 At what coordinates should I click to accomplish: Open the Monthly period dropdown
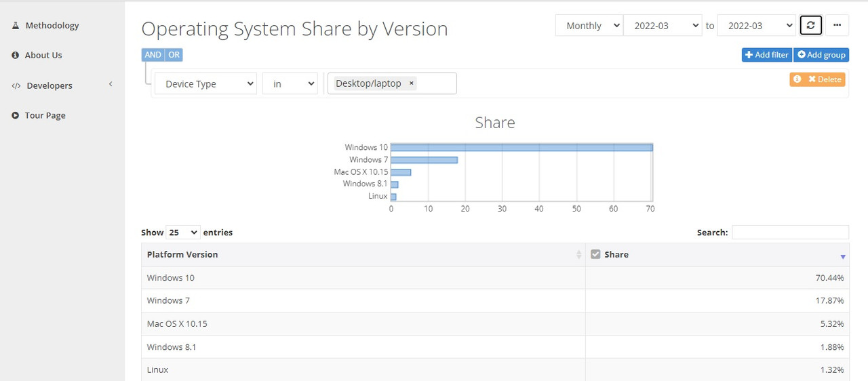tap(589, 26)
